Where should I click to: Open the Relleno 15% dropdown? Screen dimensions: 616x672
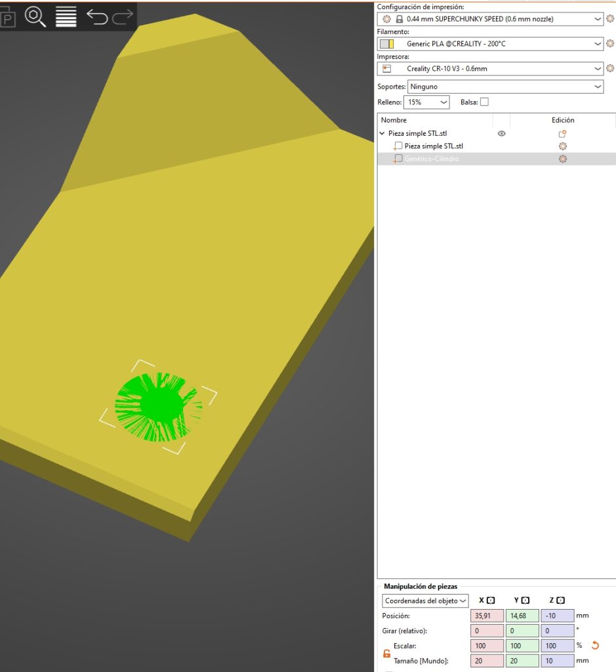[x=426, y=102]
